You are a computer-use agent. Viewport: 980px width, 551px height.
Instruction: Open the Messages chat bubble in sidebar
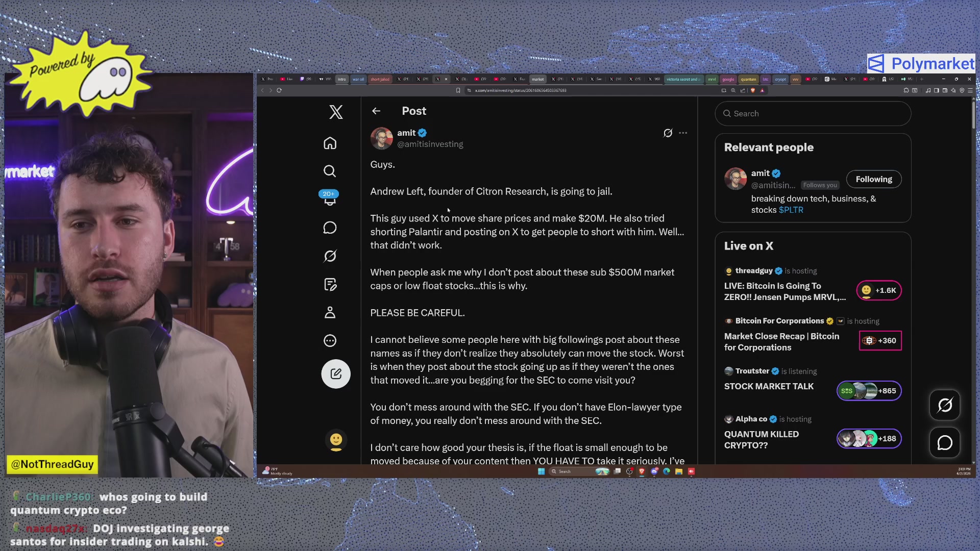coord(330,228)
